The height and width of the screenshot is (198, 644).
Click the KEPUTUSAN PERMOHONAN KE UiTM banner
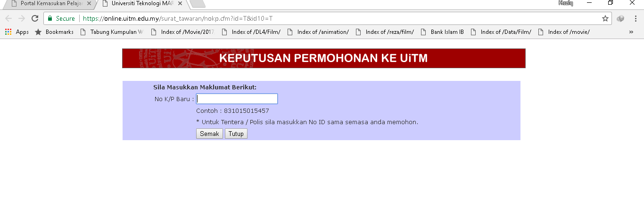pos(323,58)
